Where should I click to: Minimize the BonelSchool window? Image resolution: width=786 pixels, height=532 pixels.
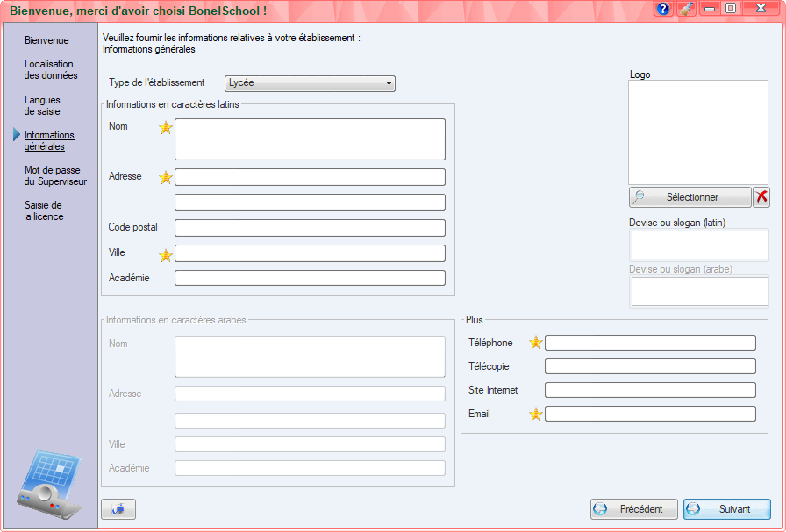[710, 8]
